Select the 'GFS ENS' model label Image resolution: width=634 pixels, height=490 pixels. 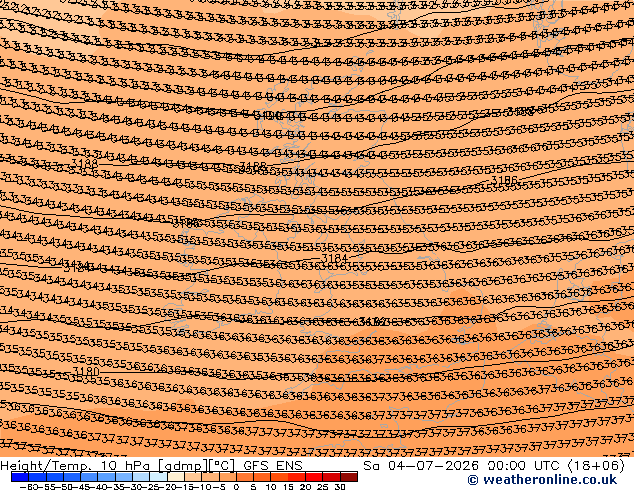[273, 466]
